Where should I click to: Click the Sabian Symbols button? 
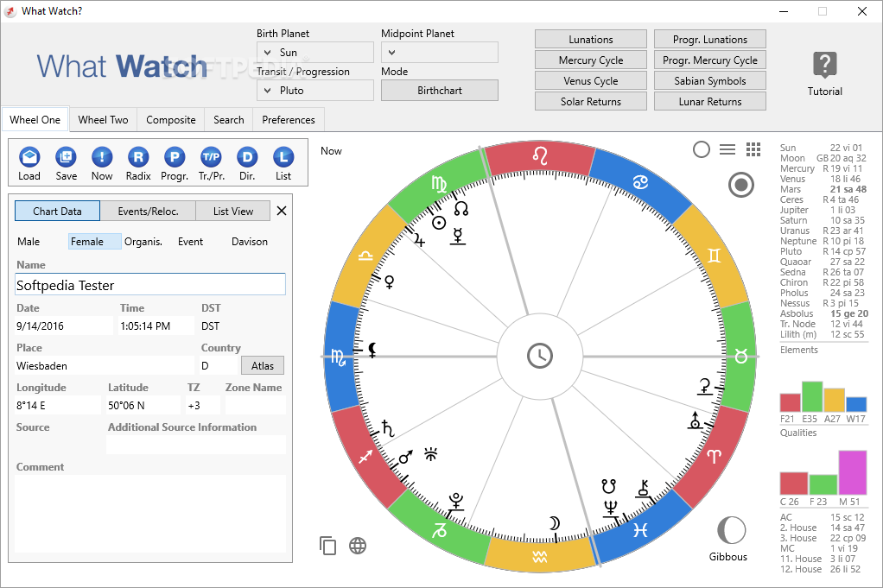(710, 81)
